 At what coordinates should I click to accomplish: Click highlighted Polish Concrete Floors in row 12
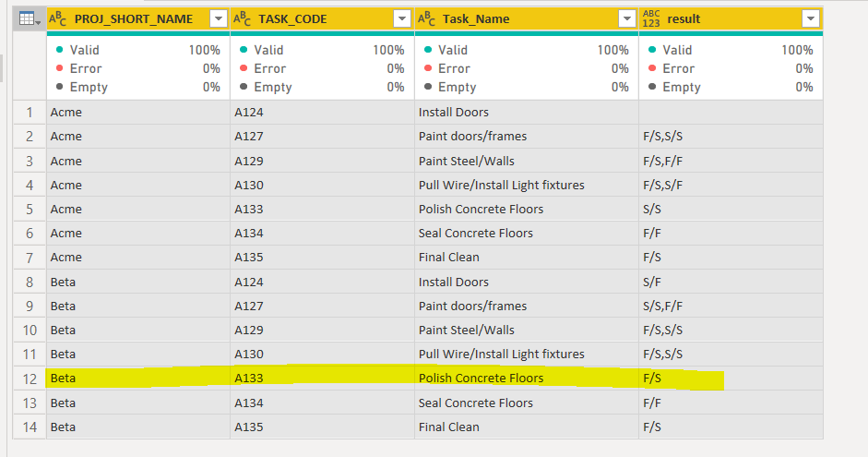coord(527,379)
